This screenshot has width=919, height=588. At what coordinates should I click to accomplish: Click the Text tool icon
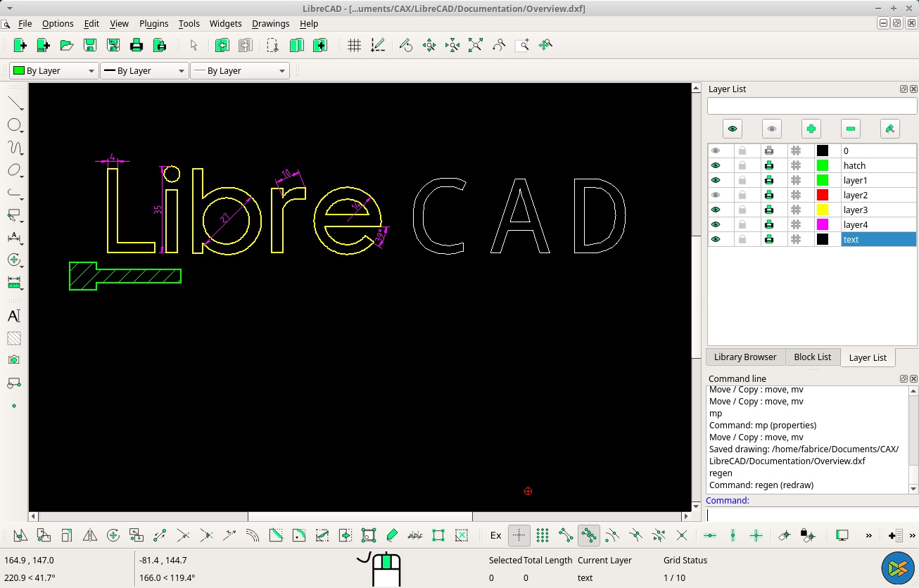[x=13, y=316]
